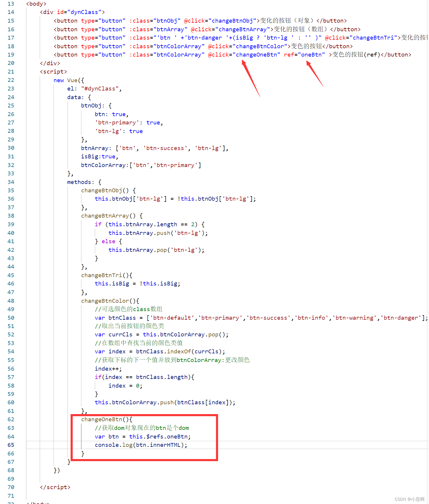Click "index = 0;" on line 58
Image resolution: width=429 pixels, height=504 pixels.
tap(125, 386)
